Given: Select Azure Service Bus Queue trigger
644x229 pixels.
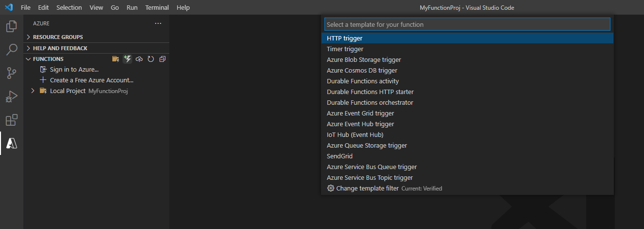Looking at the screenshot, I should click(x=467, y=167).
